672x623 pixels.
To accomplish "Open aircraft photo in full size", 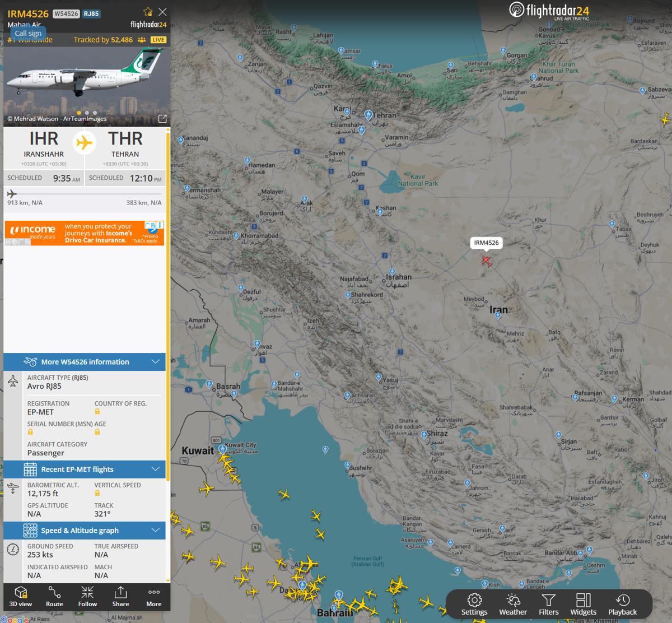I will 162,119.
